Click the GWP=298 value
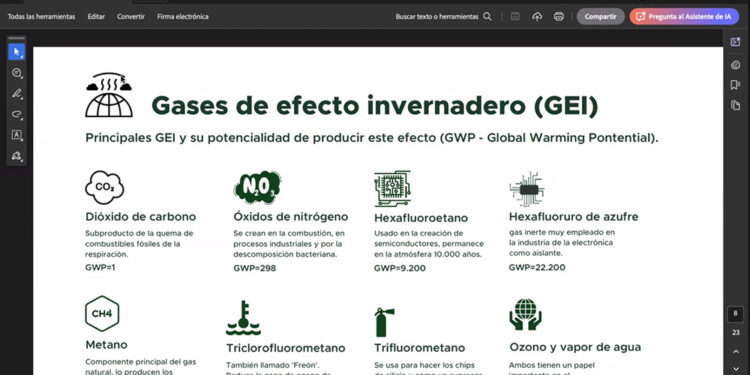Screen dimensions: 750x375 (x=254, y=268)
